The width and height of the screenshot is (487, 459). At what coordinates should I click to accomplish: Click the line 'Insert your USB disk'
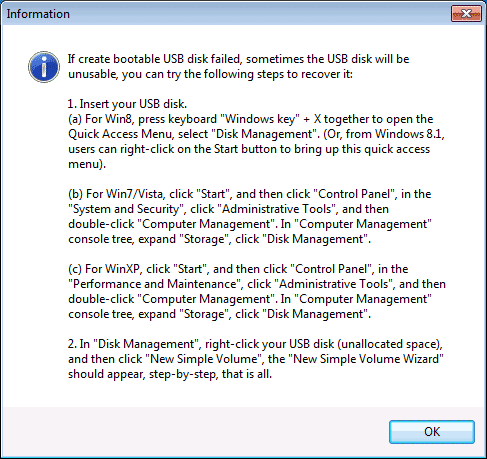click(127, 104)
